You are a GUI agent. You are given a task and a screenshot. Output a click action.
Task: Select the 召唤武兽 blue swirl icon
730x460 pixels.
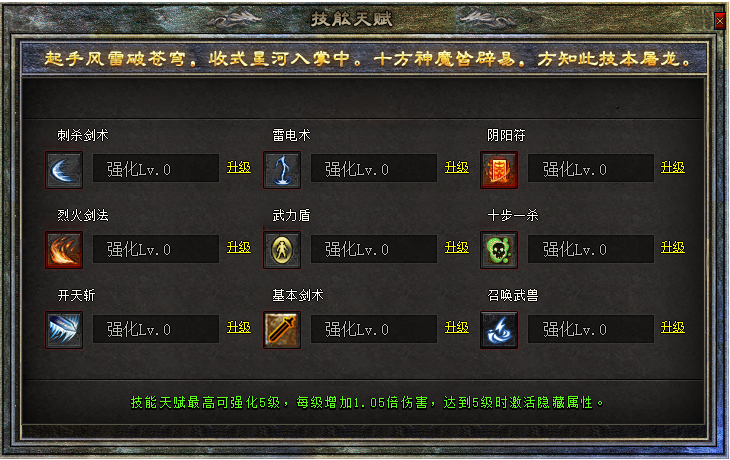tap(499, 330)
